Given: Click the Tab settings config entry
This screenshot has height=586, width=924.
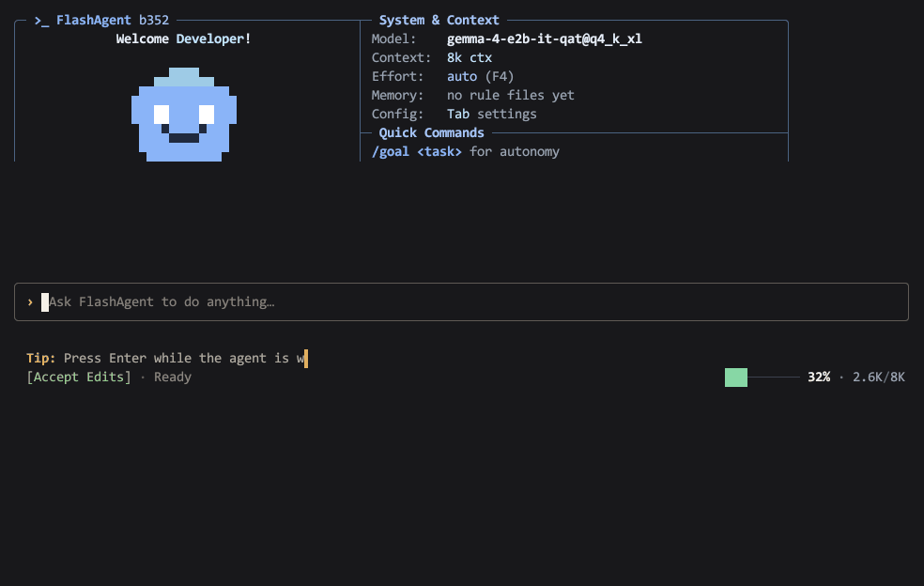Looking at the screenshot, I should point(491,114).
